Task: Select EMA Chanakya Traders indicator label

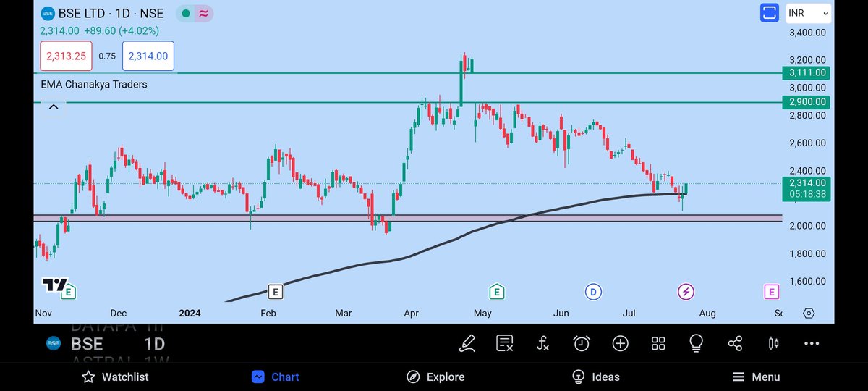Action: [x=95, y=84]
